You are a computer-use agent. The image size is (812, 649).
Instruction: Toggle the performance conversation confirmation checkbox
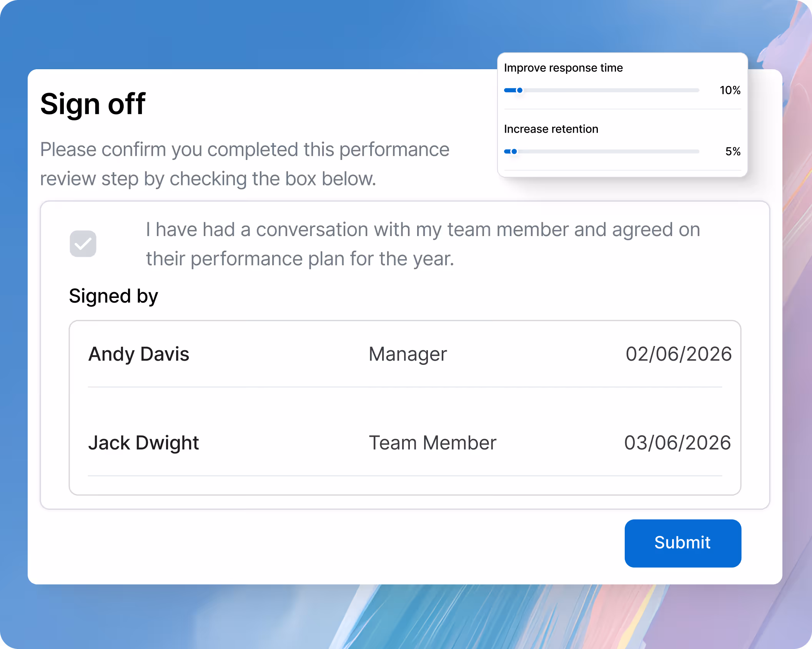(x=83, y=244)
